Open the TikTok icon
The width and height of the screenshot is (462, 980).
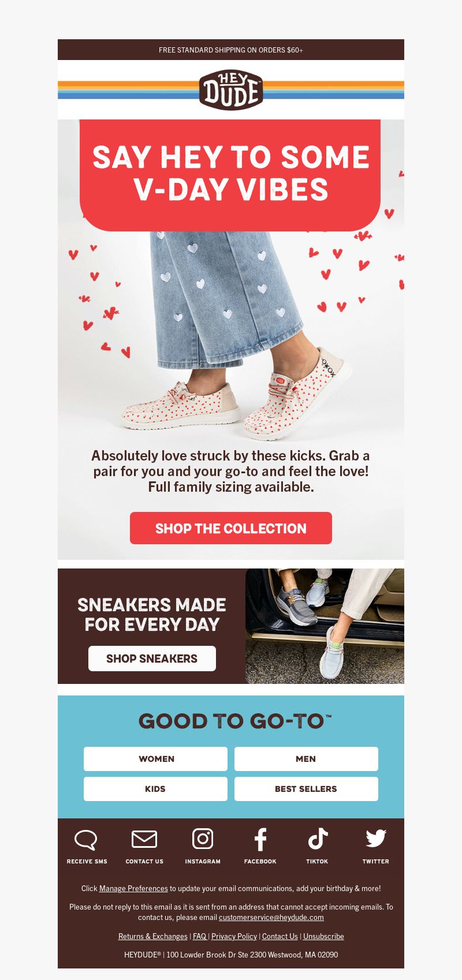click(317, 839)
